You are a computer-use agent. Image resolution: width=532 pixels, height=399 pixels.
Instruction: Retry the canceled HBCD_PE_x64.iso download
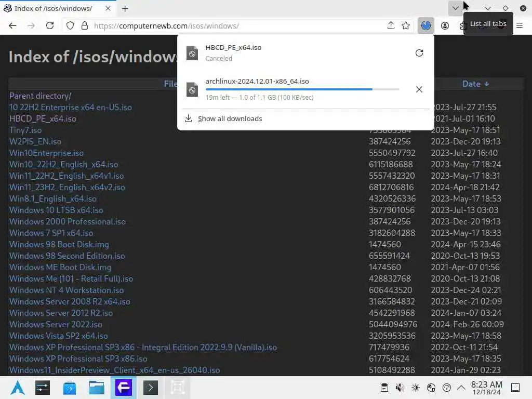(419, 53)
